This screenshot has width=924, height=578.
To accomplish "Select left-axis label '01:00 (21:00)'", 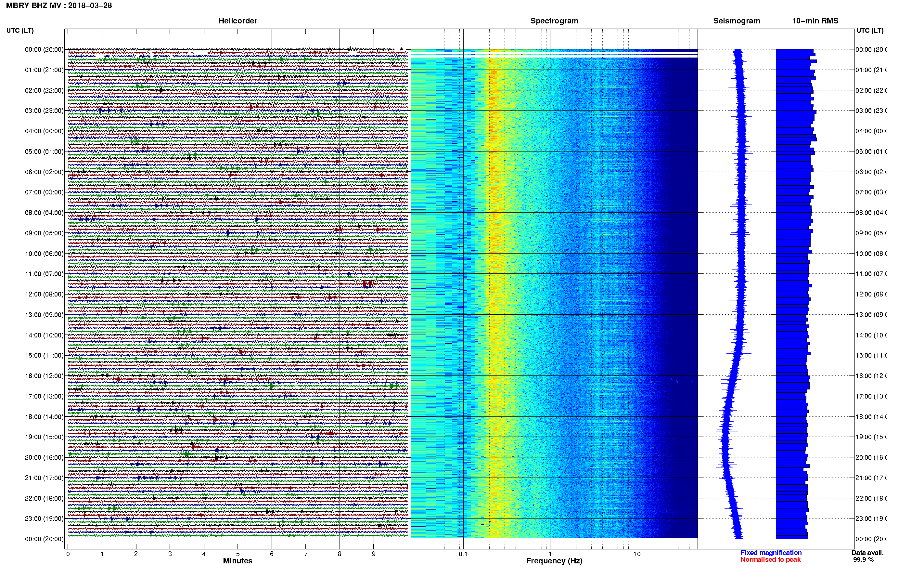I will 44,70.
